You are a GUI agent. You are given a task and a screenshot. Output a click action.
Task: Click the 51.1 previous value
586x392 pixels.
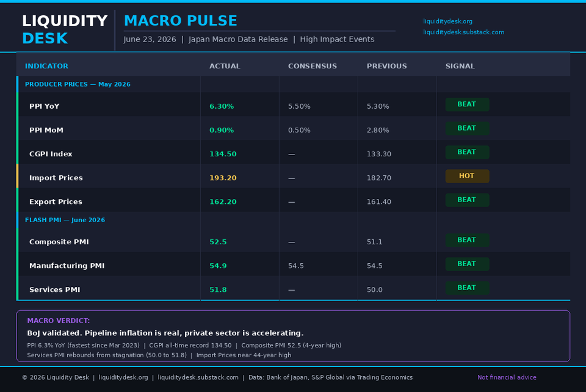374,242
